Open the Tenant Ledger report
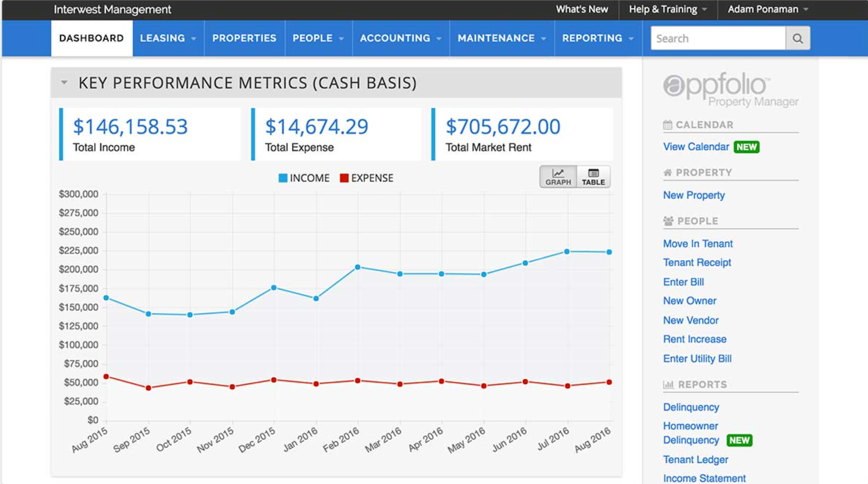868x484 pixels. [695, 460]
